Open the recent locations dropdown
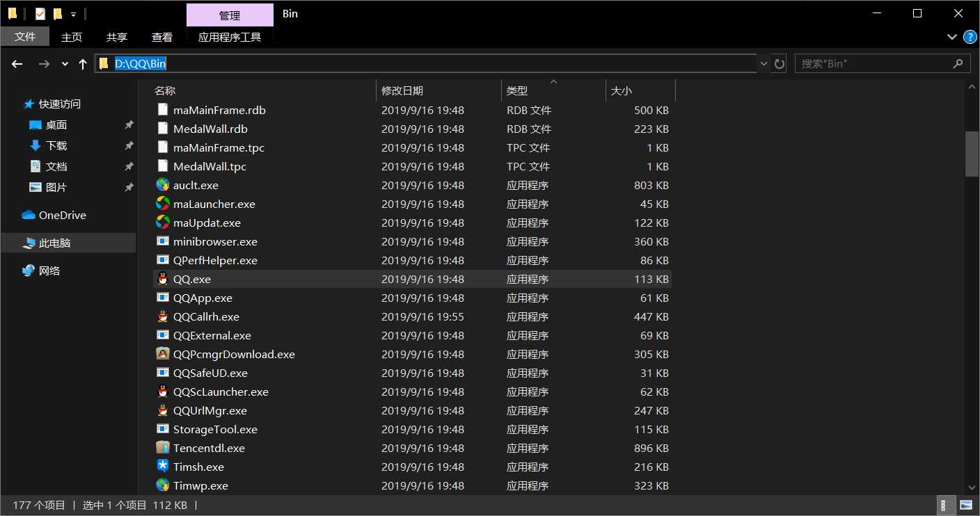The width and height of the screenshot is (980, 516). 65,64
